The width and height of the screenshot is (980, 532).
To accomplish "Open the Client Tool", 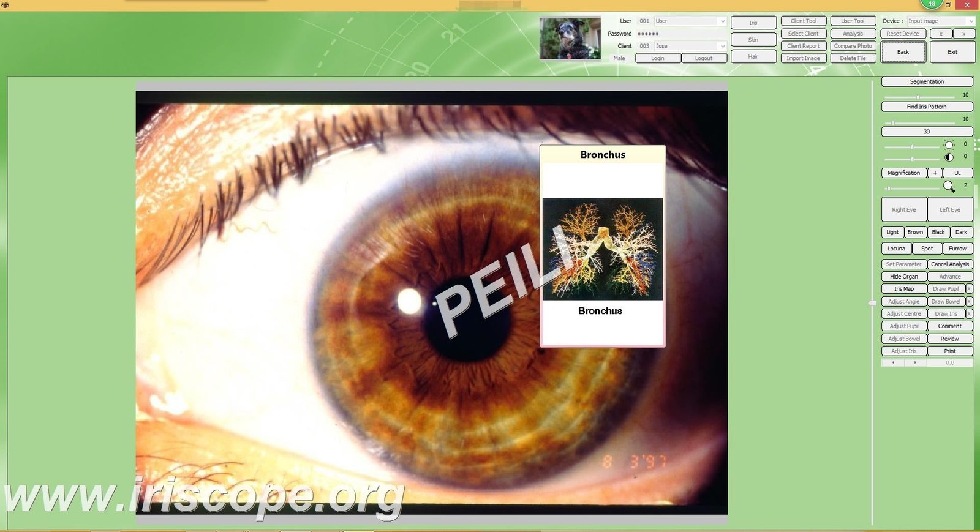I will pos(804,21).
